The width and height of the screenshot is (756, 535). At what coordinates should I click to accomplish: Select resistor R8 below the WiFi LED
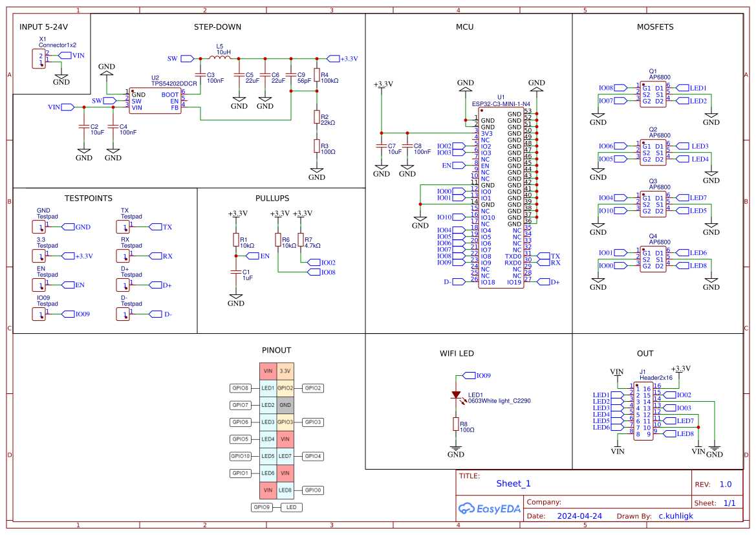tap(456, 424)
